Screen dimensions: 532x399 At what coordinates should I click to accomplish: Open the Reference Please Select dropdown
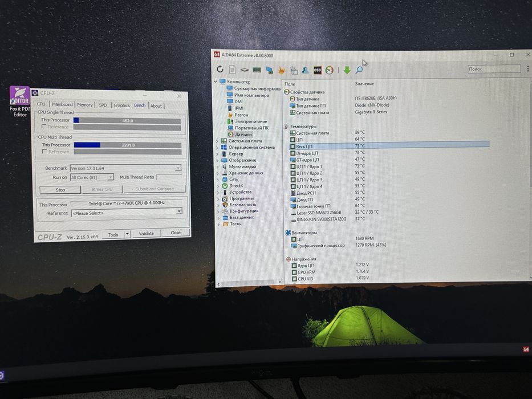point(179,211)
